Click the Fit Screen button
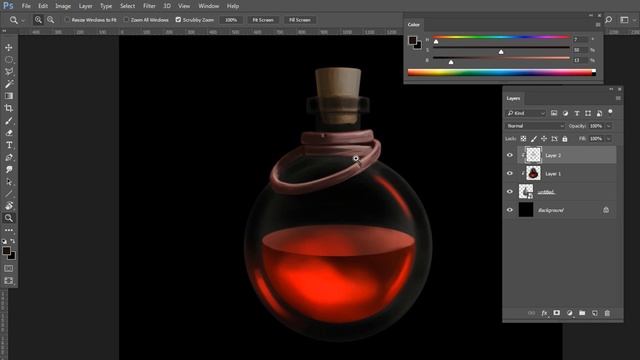The width and height of the screenshot is (640, 360). (263, 20)
